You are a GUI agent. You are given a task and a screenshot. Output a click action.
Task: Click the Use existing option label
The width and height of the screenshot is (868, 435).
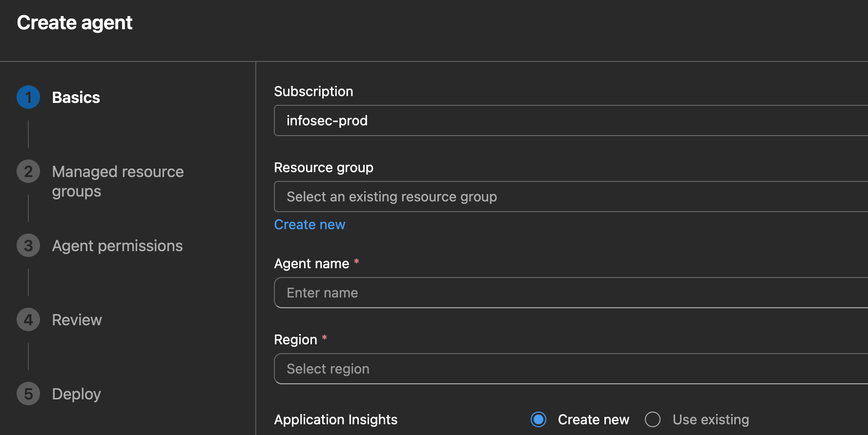tap(710, 419)
